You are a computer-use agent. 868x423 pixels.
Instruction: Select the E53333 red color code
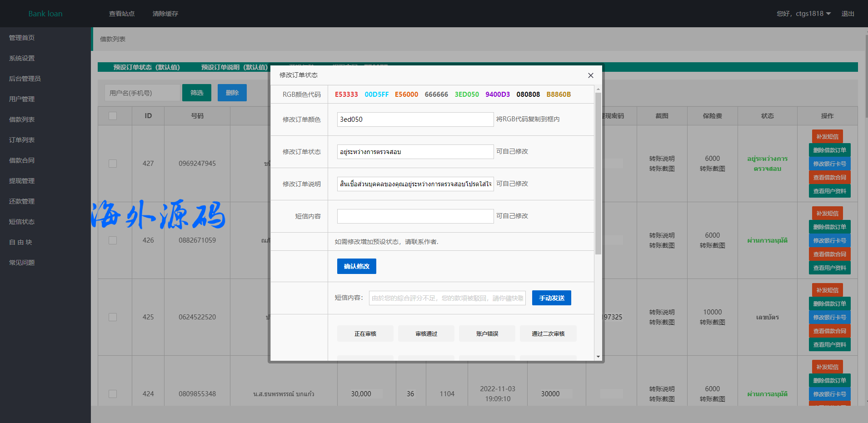click(346, 95)
